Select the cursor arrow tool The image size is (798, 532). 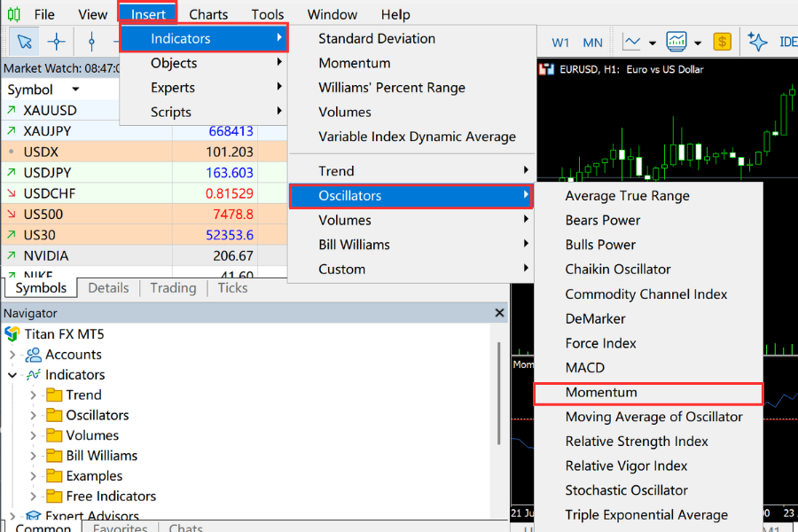point(24,42)
